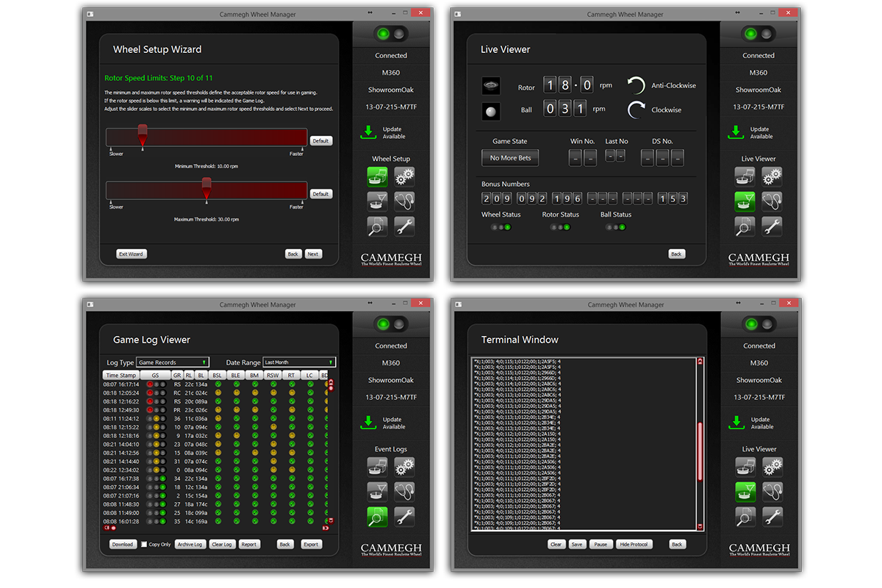Open Wheel Setup icon in Game Log Viewer window
This screenshot has height=588, width=882.
378,467
